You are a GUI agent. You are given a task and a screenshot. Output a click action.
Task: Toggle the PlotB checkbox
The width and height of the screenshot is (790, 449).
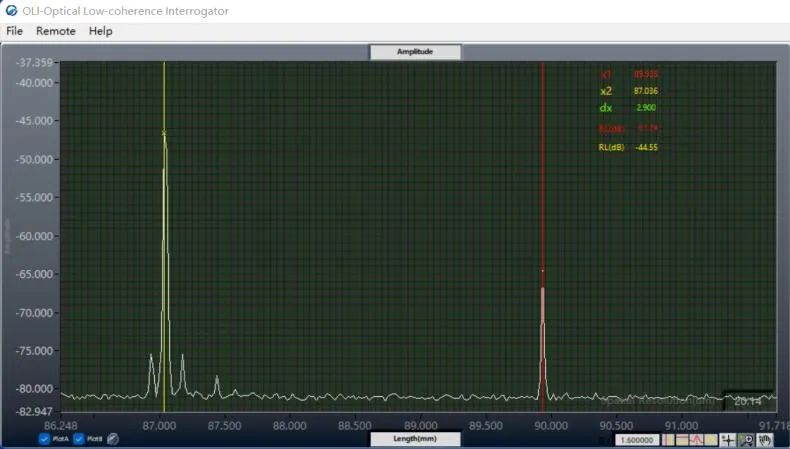click(79, 439)
